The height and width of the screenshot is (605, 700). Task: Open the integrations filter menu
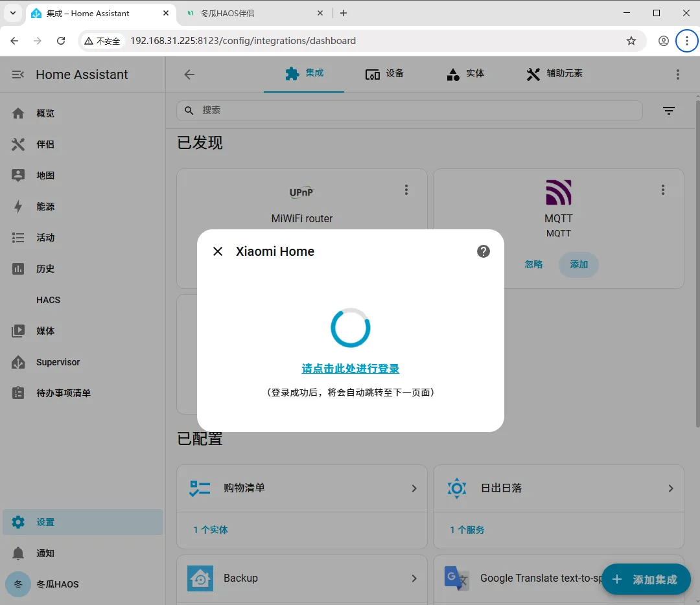[x=668, y=111]
